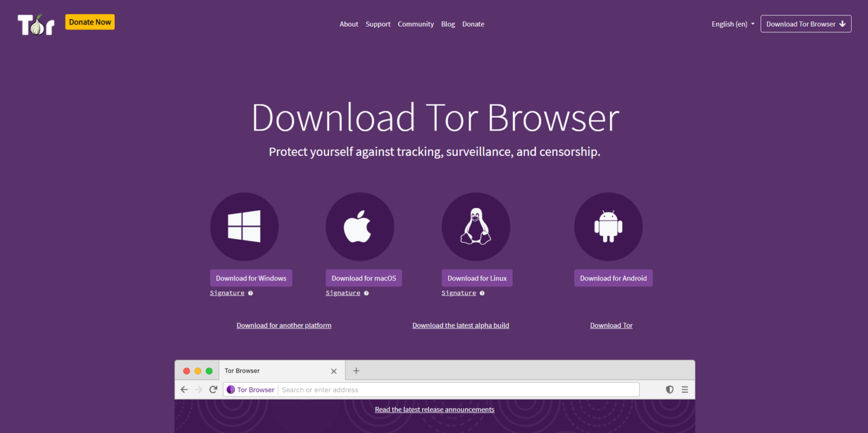Open the English (en) language dropdown
This screenshot has width=868, height=433.
click(732, 24)
